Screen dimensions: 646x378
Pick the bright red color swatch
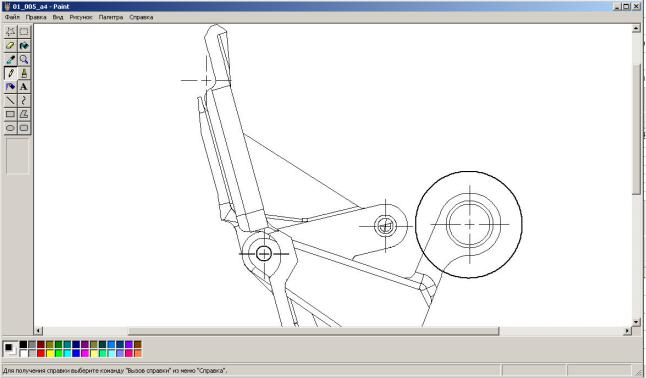pos(41,353)
